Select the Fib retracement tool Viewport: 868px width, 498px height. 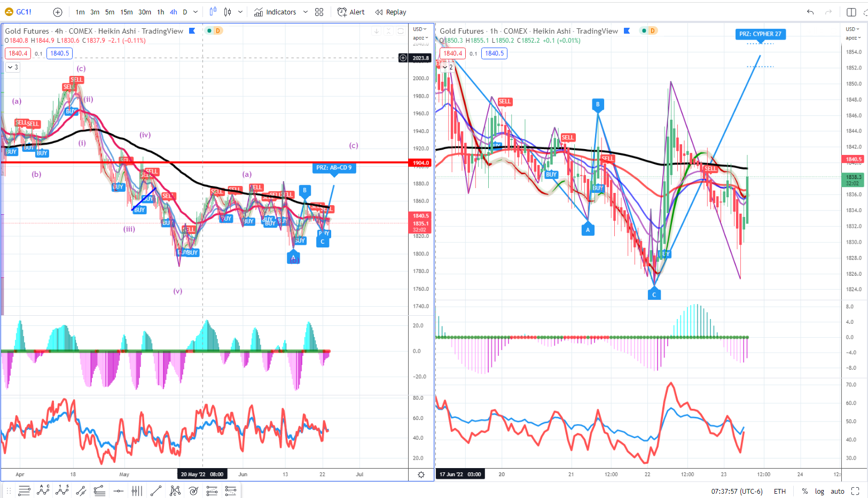point(212,491)
